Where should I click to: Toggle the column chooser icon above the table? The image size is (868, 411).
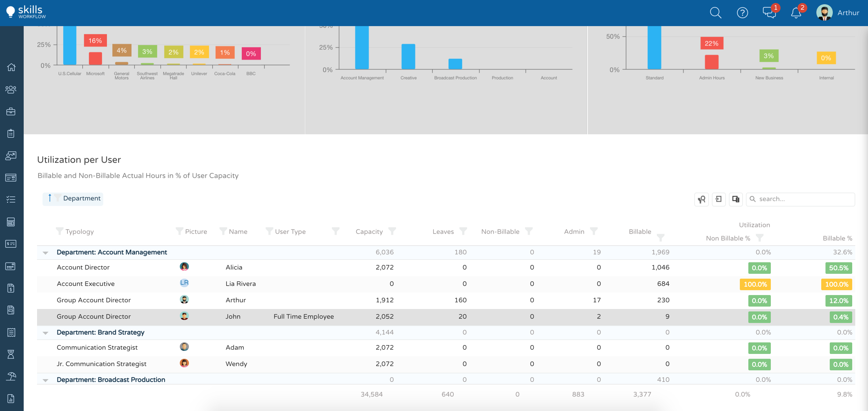point(736,199)
